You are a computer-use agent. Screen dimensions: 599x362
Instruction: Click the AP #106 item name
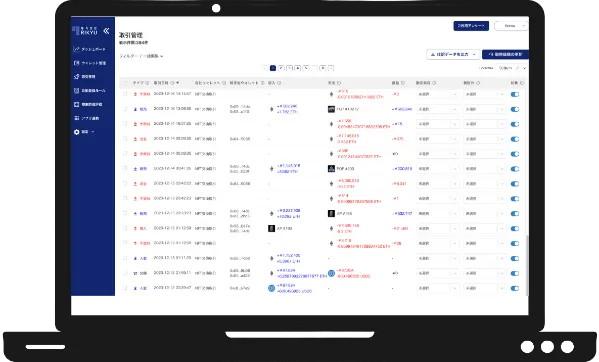[x=345, y=213]
